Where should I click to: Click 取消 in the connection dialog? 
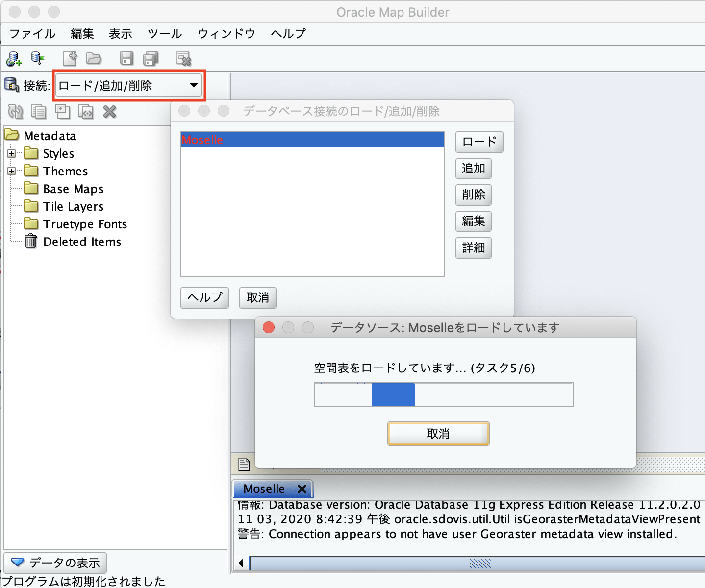pos(257,297)
